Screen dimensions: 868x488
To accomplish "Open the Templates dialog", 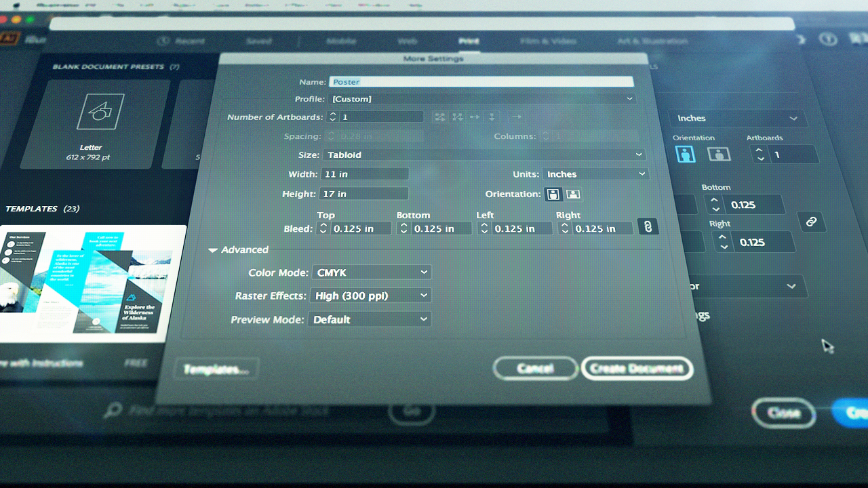I will pyautogui.click(x=216, y=369).
